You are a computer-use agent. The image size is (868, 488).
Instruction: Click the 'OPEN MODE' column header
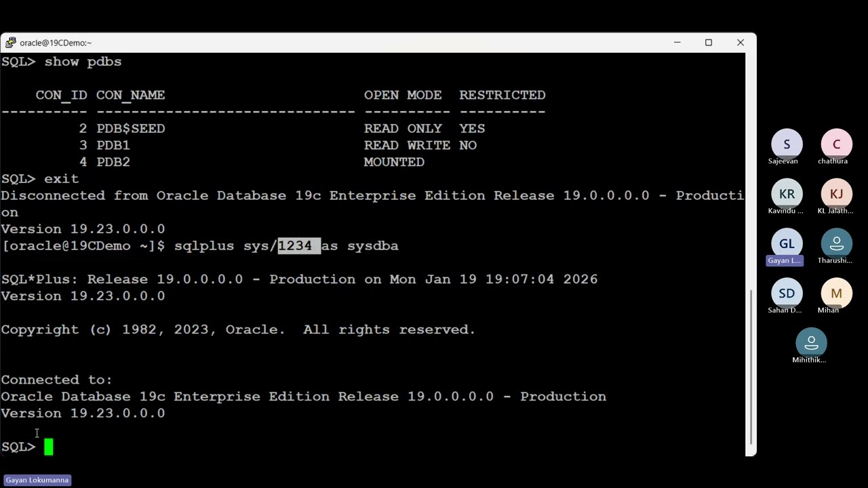pos(403,95)
